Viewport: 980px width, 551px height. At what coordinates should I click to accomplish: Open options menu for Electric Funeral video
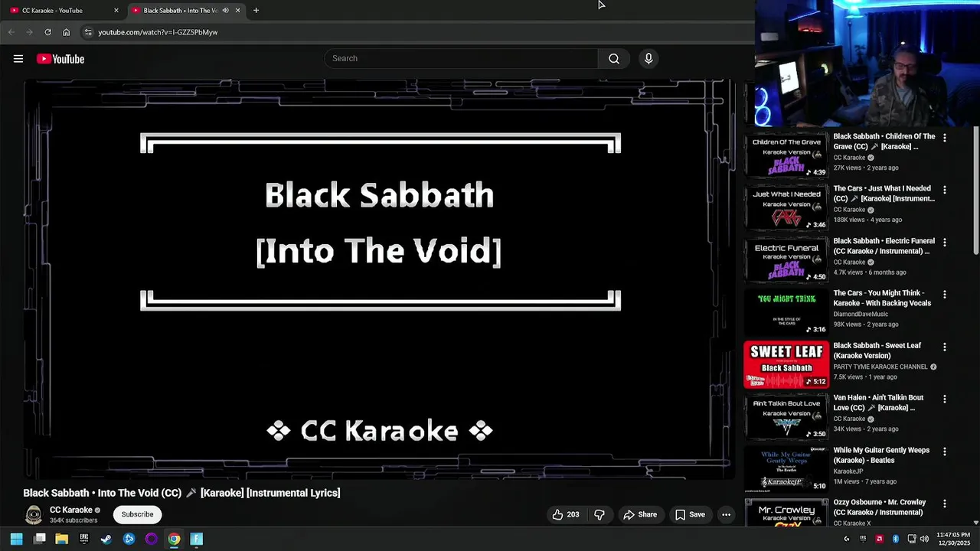[x=945, y=243]
